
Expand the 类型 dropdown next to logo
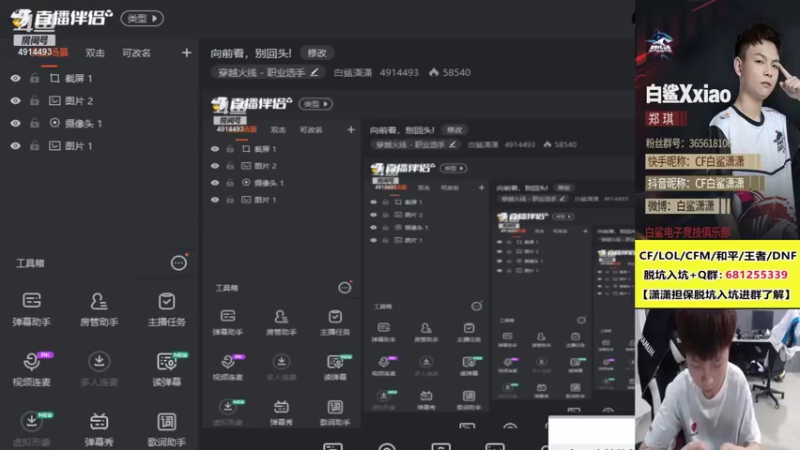(x=142, y=18)
